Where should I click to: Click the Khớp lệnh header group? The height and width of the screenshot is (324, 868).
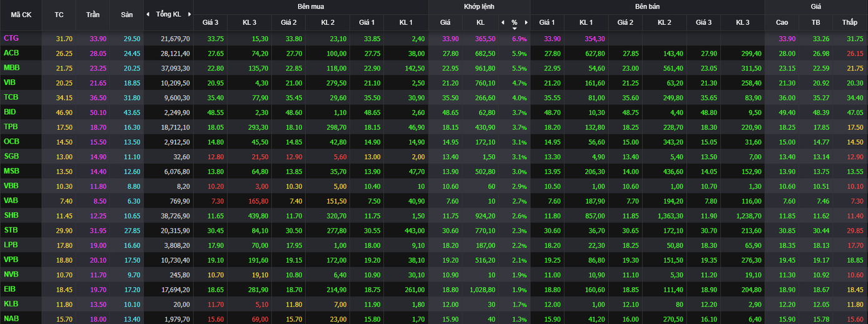[x=479, y=6]
